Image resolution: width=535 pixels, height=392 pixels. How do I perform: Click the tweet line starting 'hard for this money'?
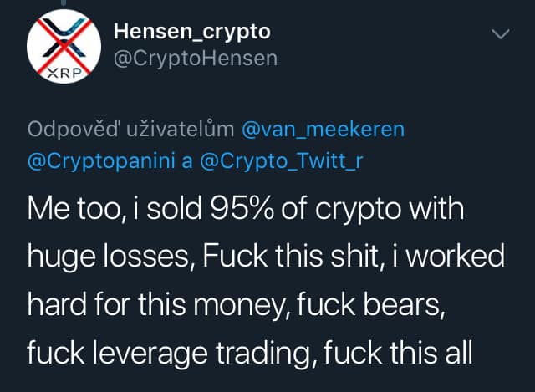point(235,304)
